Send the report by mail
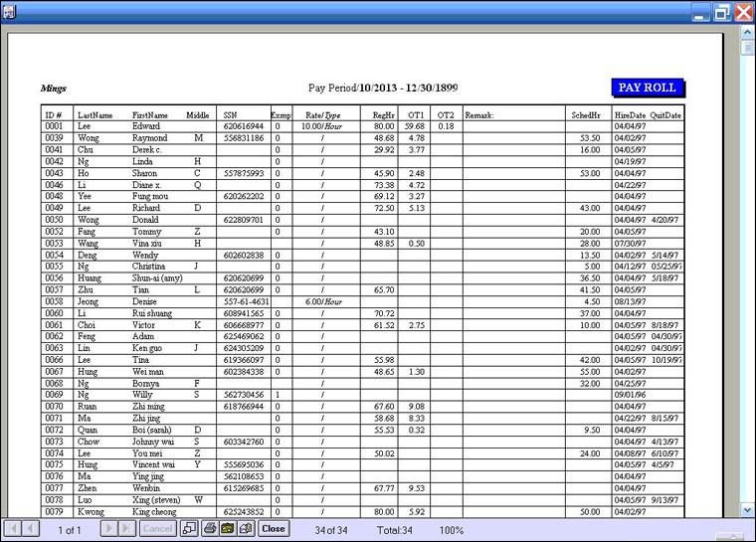Screen dimensions: 756x542 (246, 528)
